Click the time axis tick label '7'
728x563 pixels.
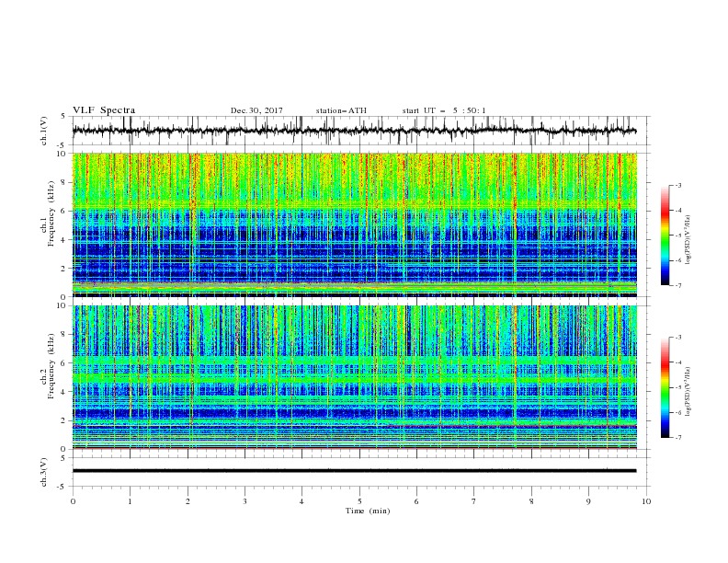pos(474,501)
